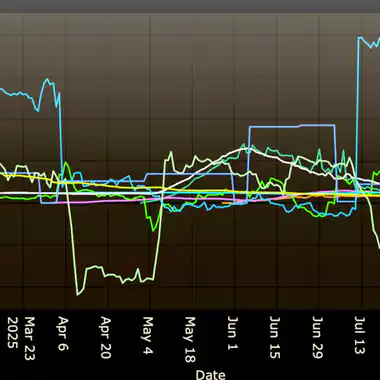Click the 'Jul 13' date axis label

[x=360, y=335]
